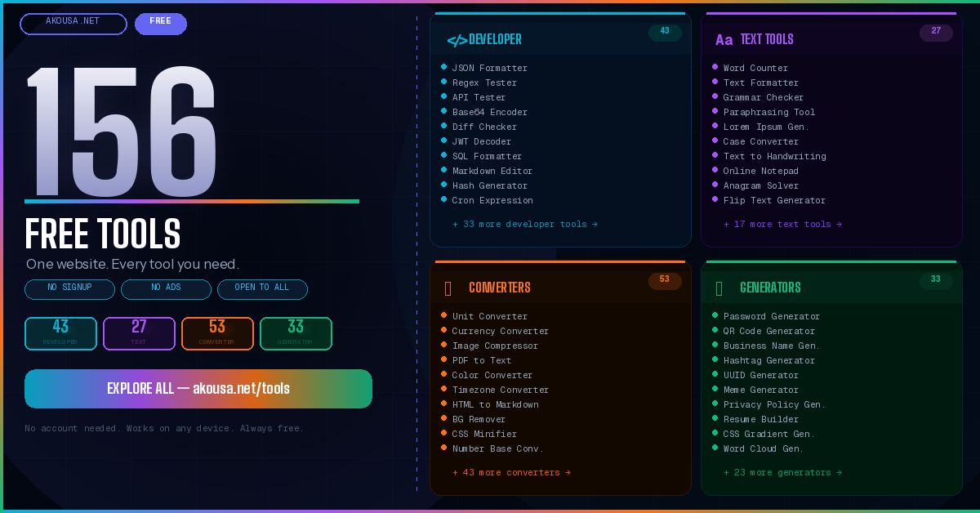Select the NO ADS pill

click(x=166, y=288)
